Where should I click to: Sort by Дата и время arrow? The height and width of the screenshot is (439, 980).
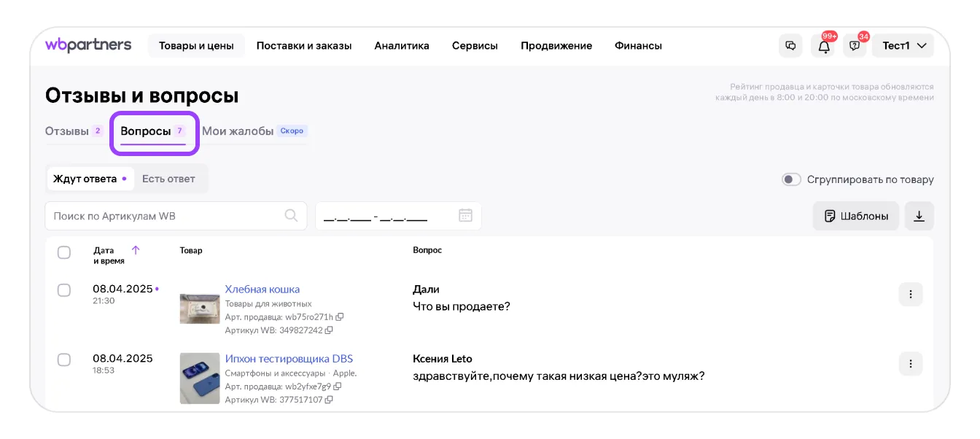point(136,250)
